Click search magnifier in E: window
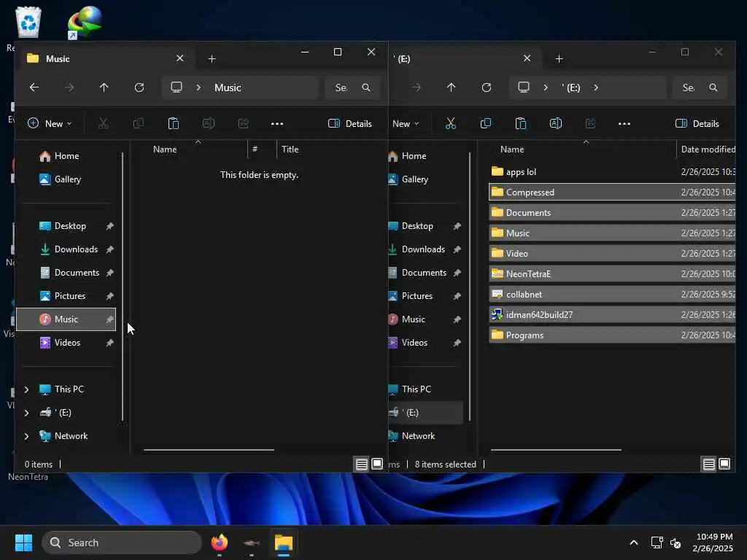The height and width of the screenshot is (560, 747). click(713, 87)
